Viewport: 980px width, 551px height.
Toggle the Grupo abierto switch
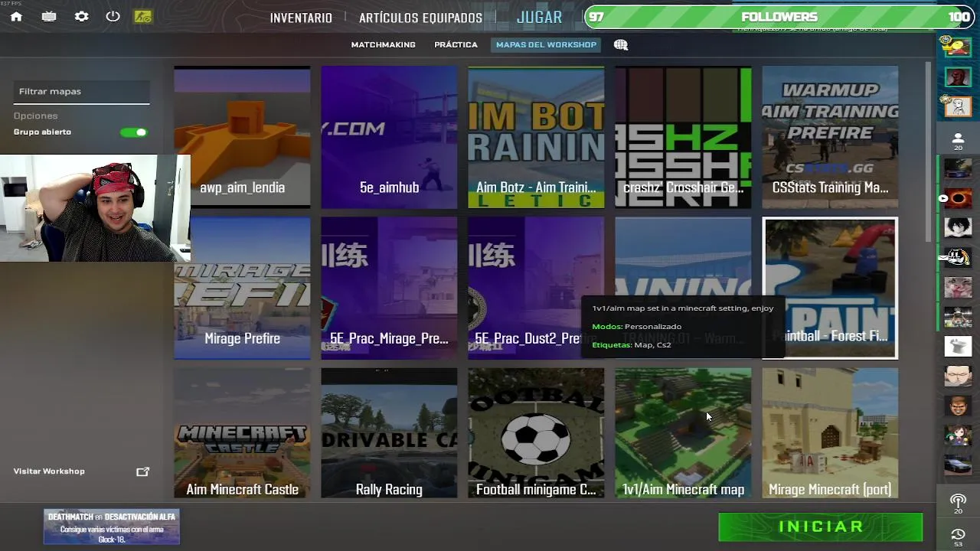tap(134, 132)
